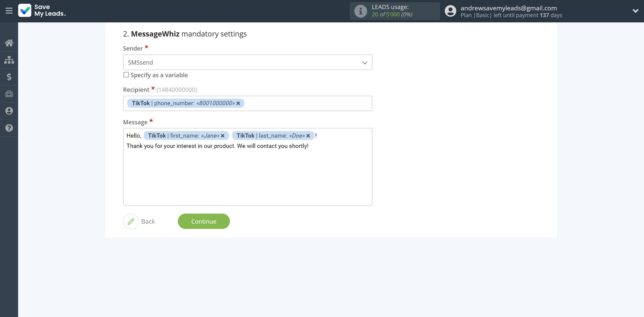Viewport: 644px width, 317px height.
Task: Open the hamburger menu
Action: [x=9, y=11]
